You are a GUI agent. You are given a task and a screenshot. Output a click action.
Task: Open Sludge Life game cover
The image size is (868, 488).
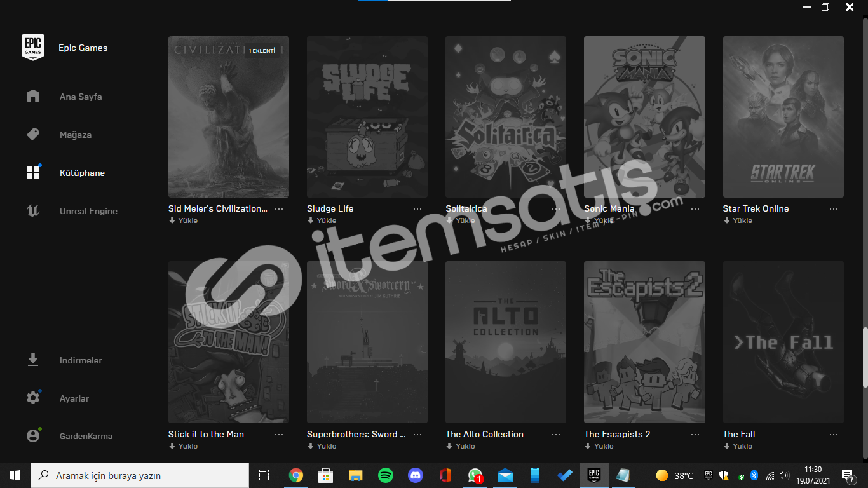tap(367, 117)
